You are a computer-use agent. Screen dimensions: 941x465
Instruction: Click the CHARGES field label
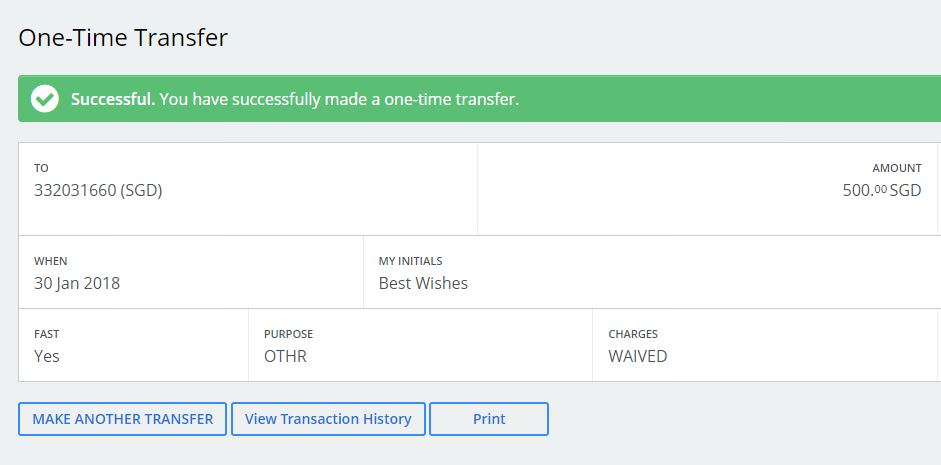(x=633, y=334)
